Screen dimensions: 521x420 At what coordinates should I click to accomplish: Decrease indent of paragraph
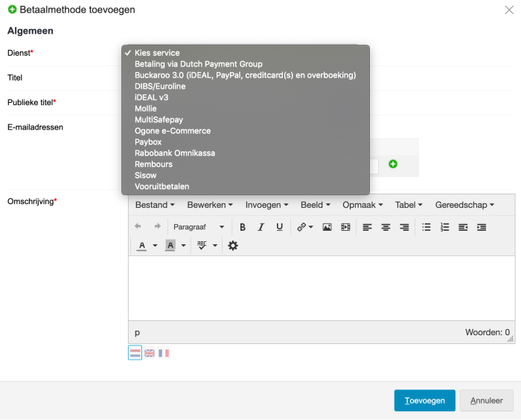point(463,227)
